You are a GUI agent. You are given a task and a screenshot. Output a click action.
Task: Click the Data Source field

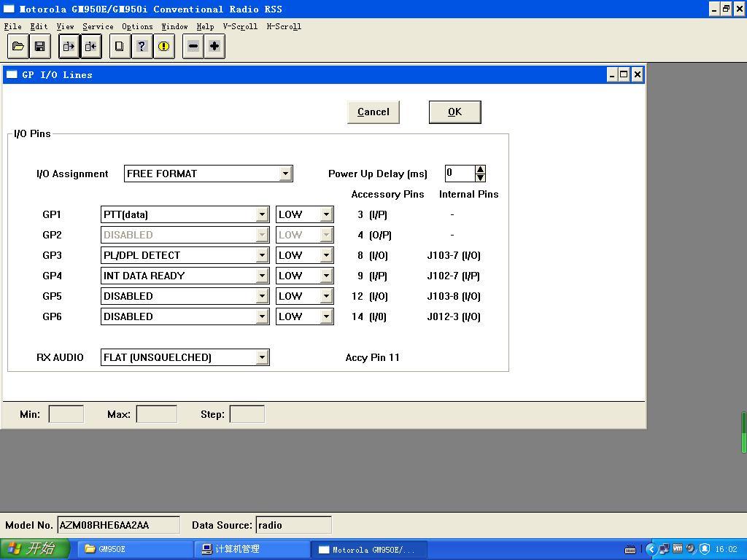(293, 525)
